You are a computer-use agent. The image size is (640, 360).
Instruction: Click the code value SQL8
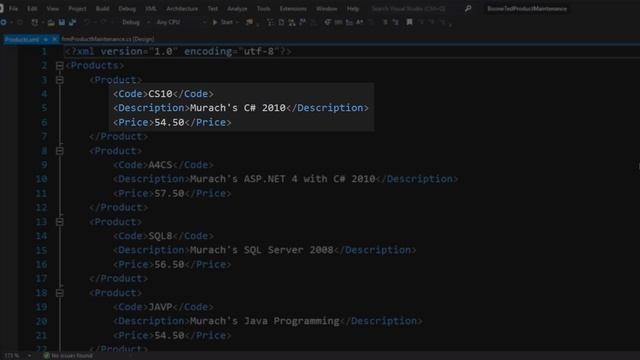160,236
